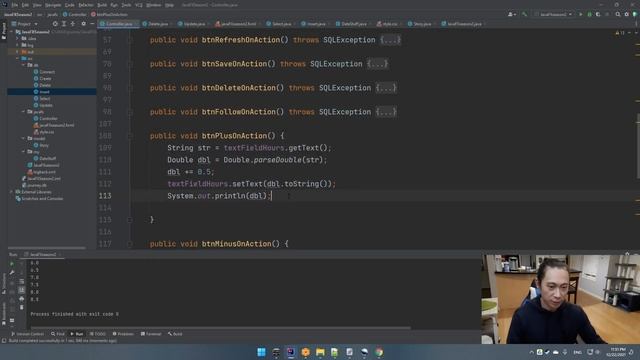Click the Run console horizontal scrollbar

[x=220, y=327]
